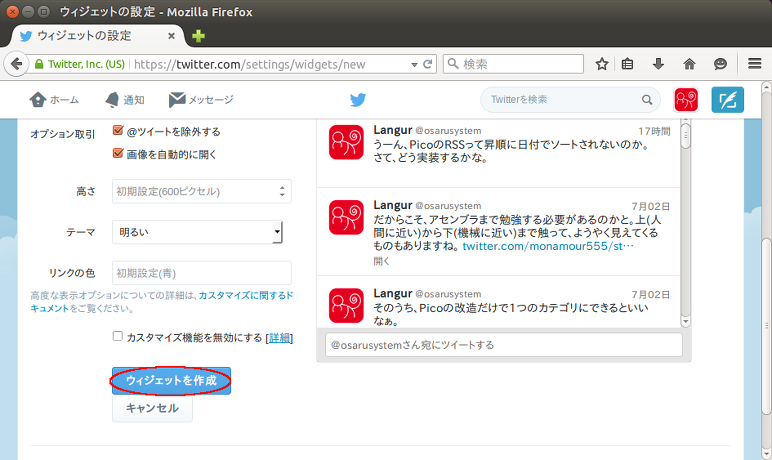
Task: Click page scrollbar up arrow
Action: tap(766, 88)
